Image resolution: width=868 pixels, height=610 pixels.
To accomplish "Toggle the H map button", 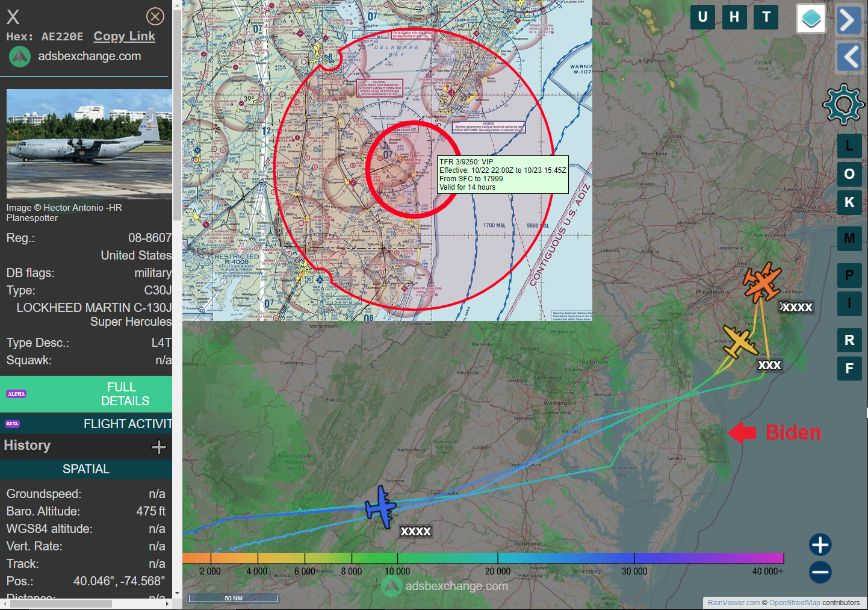I will (x=734, y=17).
